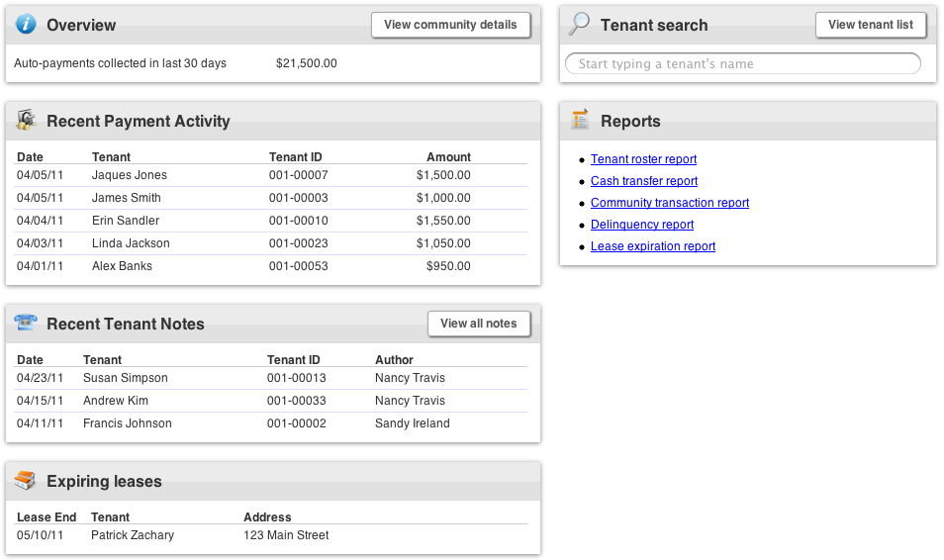Image resolution: width=944 pixels, height=560 pixels.
Task: Click the 04/23/11 note date
Action: pos(40,378)
